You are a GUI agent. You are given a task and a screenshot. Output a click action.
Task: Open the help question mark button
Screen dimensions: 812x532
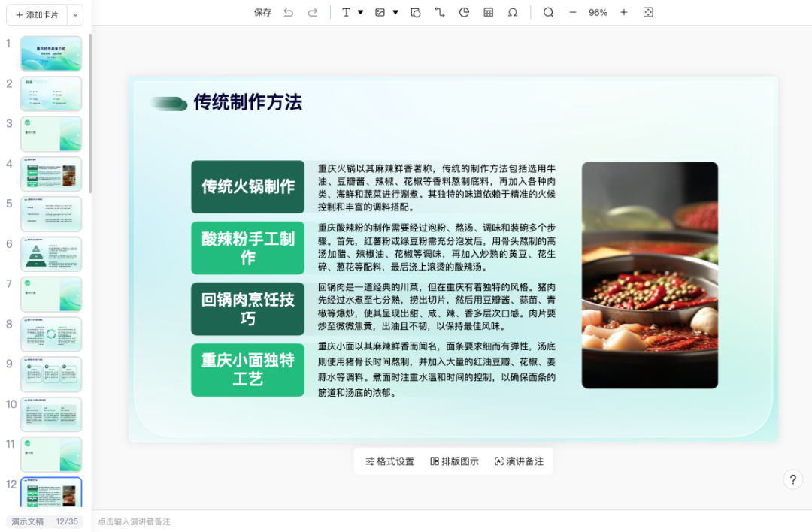point(793,479)
